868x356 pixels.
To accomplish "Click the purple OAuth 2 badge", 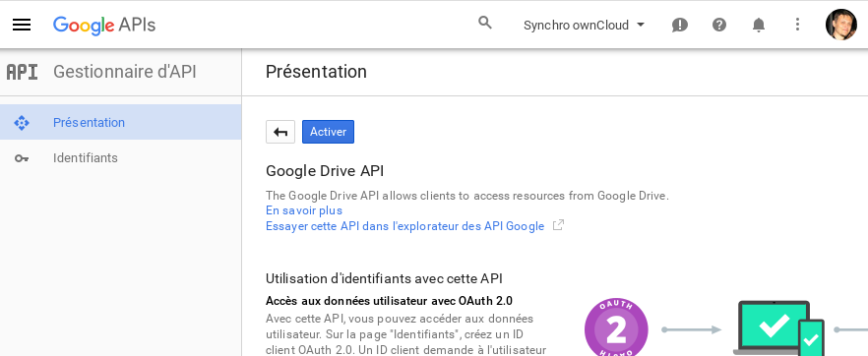I will pyautogui.click(x=616, y=327).
